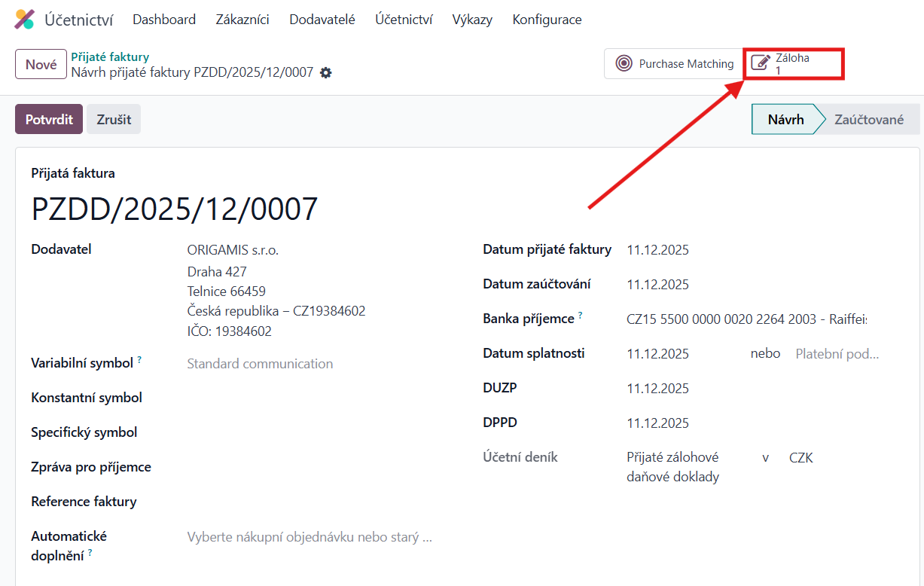Open the gear settings icon beside invoice title
Screen dimensions: 924x586
(325, 73)
